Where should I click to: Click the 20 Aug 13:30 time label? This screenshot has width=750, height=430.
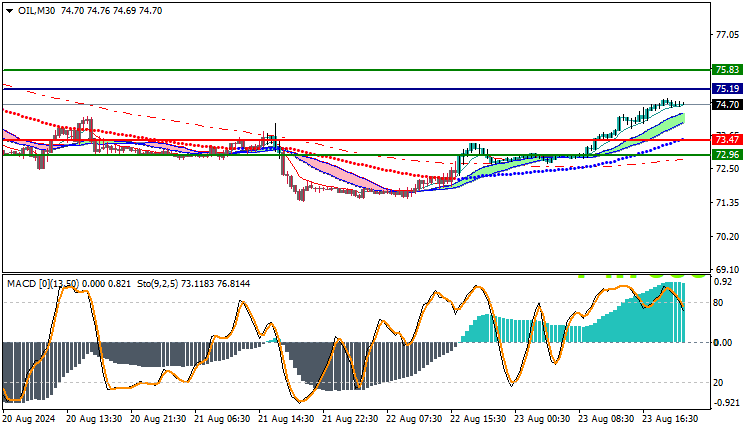[94, 419]
